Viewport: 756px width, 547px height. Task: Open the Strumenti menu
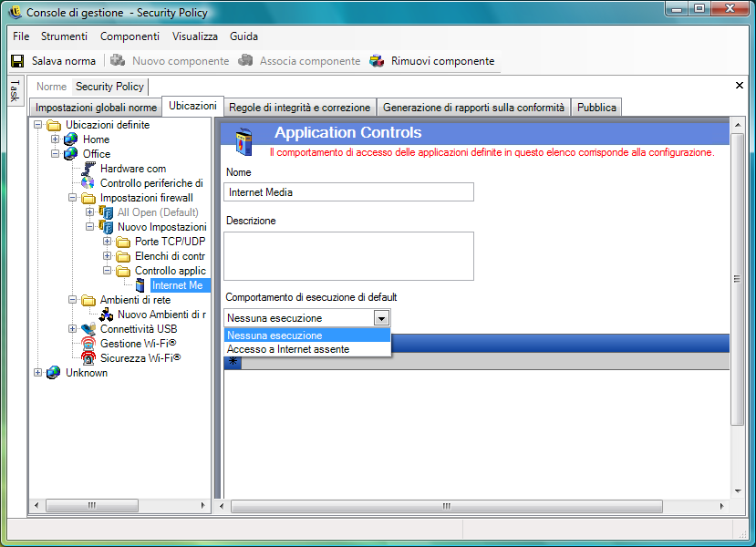point(64,36)
